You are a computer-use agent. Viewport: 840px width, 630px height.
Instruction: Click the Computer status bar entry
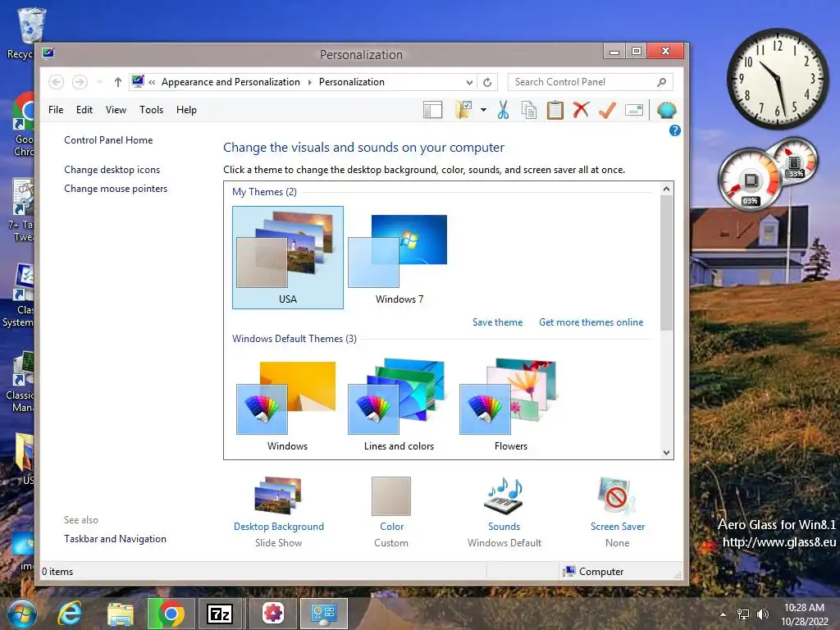593,572
